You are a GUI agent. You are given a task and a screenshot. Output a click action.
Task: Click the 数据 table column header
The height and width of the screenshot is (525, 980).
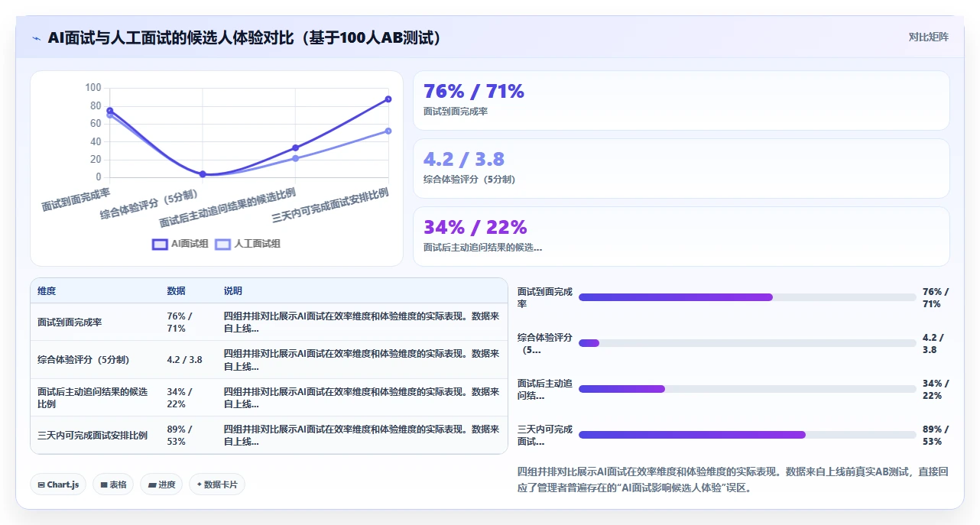tap(176, 291)
